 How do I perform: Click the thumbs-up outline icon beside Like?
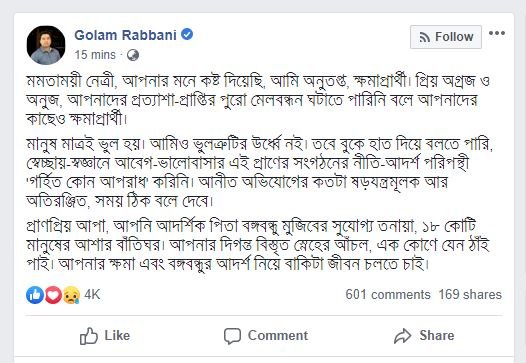(x=89, y=336)
